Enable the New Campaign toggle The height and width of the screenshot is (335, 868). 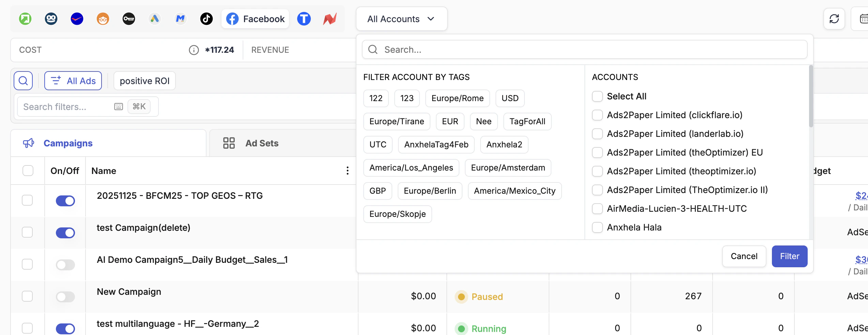(x=65, y=297)
